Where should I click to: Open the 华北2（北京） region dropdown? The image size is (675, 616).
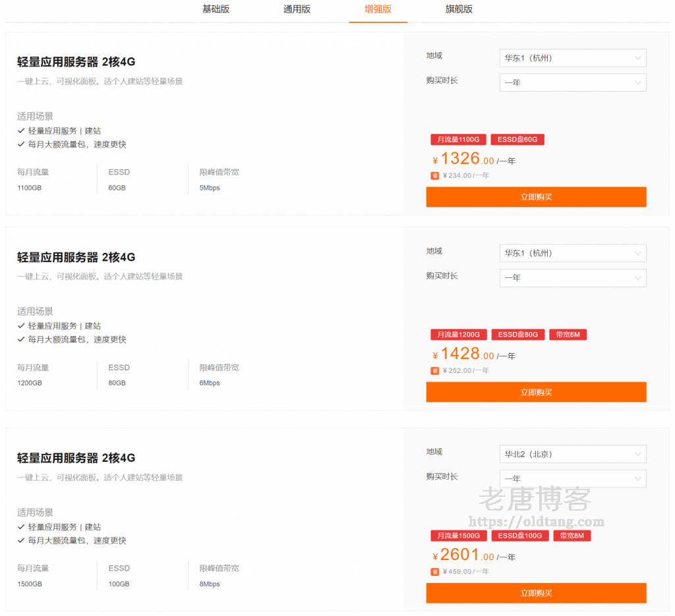(x=572, y=454)
